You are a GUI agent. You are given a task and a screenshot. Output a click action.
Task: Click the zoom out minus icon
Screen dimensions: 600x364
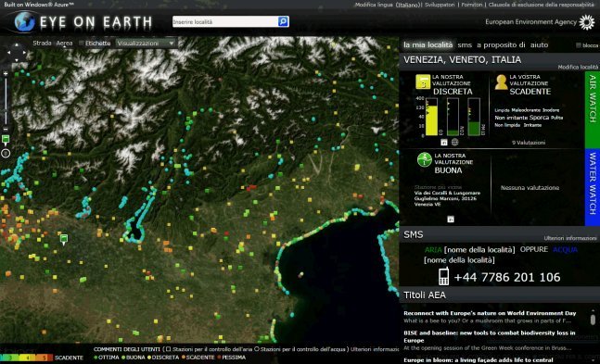[6, 130]
